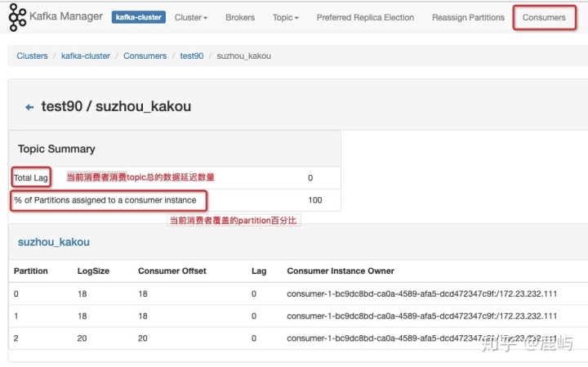
Task: Expand the Cluster dropdown menu
Action: click(x=191, y=18)
